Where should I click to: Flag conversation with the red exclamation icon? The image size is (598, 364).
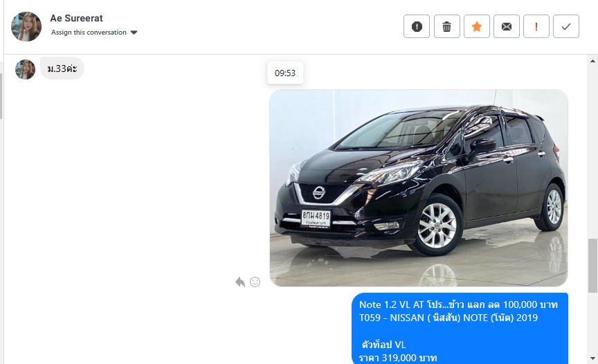pos(536,26)
